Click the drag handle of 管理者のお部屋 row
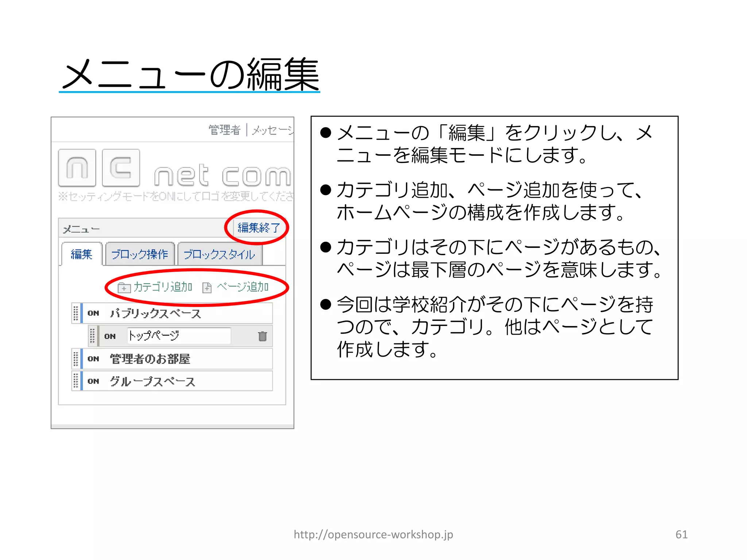The height and width of the screenshot is (560, 747). pyautogui.click(x=76, y=359)
